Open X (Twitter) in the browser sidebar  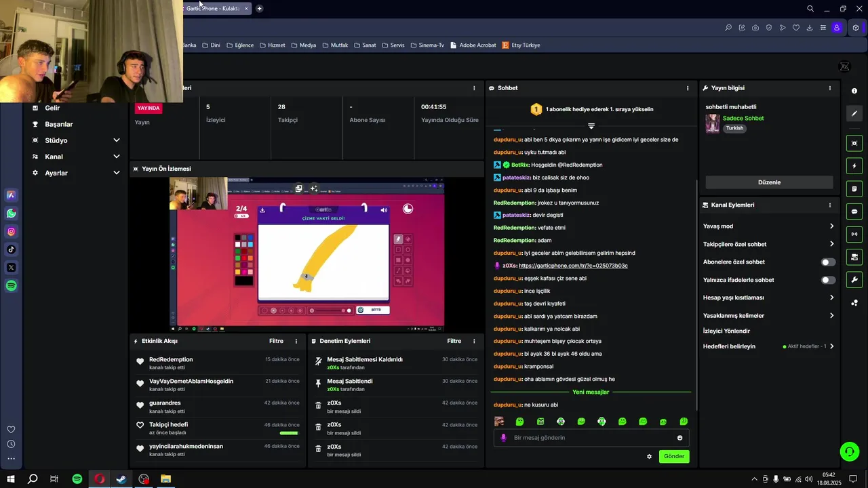[x=11, y=268]
